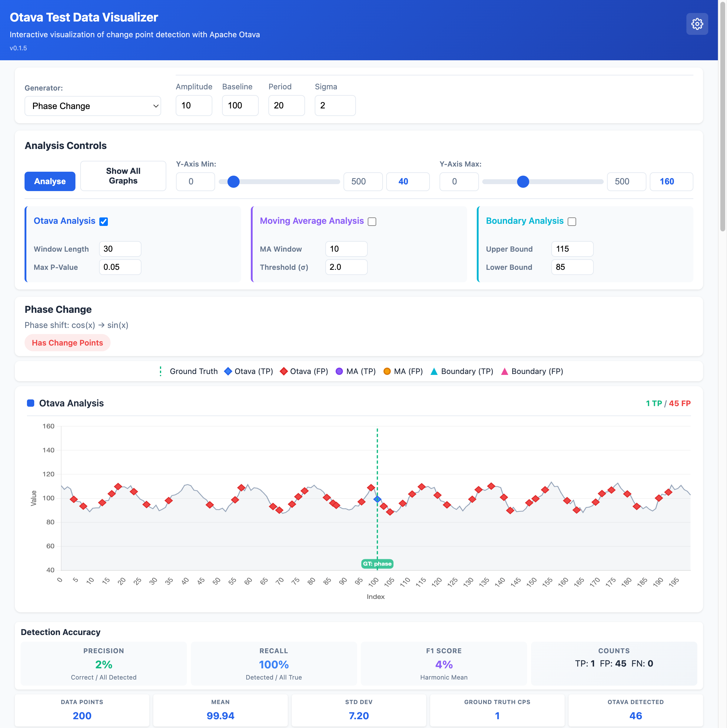Toggle the Moving Average Analysis checkbox

point(372,222)
